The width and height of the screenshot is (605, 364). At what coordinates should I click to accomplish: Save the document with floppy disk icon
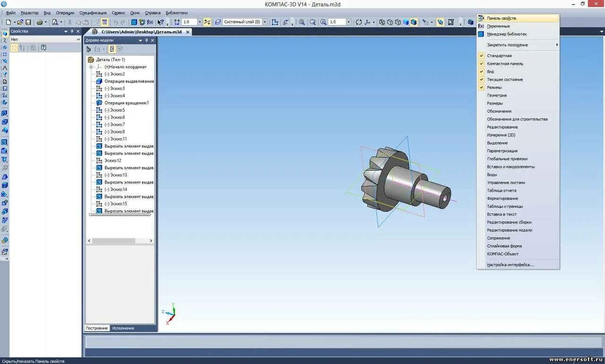28,22
